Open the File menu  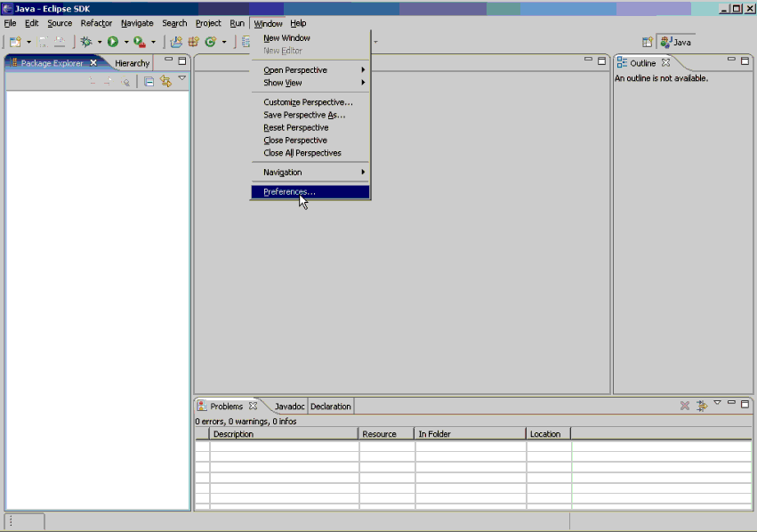[x=10, y=23]
